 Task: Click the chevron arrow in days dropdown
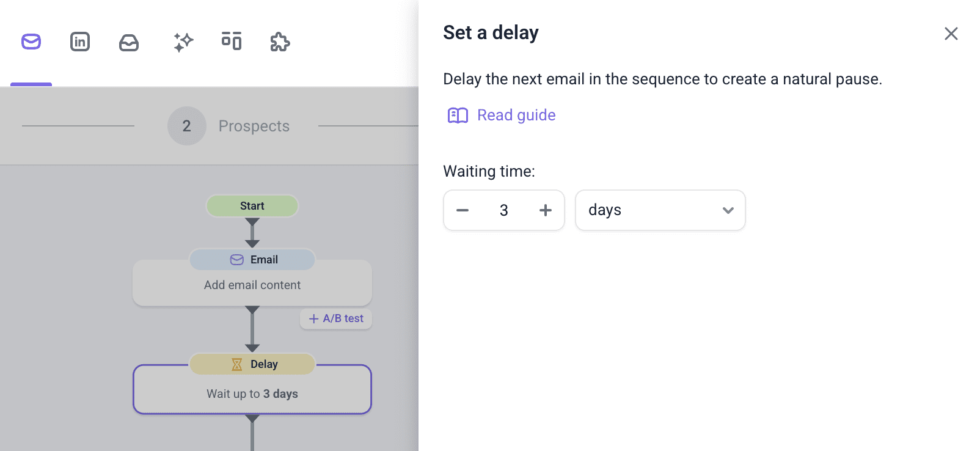[x=728, y=210]
